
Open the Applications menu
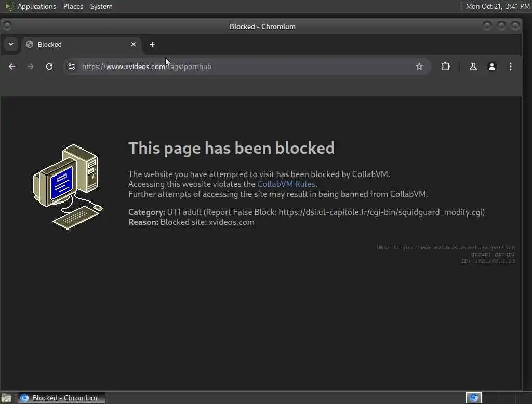pyautogui.click(x=37, y=6)
